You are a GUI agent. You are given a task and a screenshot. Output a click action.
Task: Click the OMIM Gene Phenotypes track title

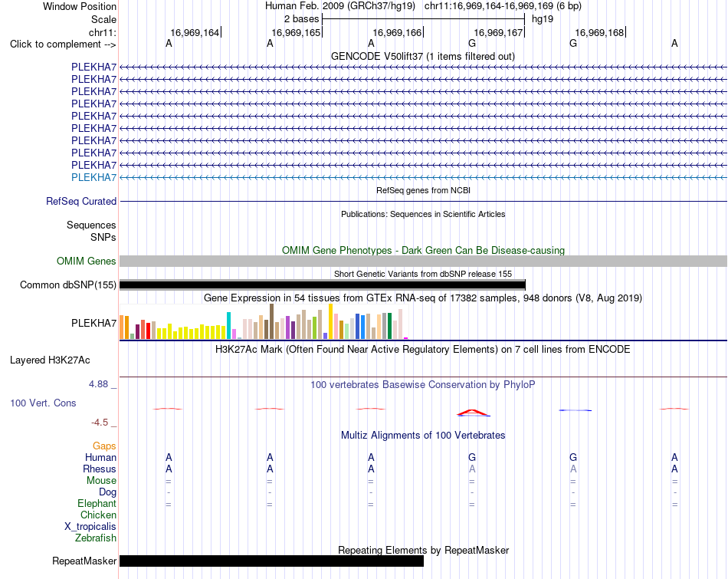[423, 251]
